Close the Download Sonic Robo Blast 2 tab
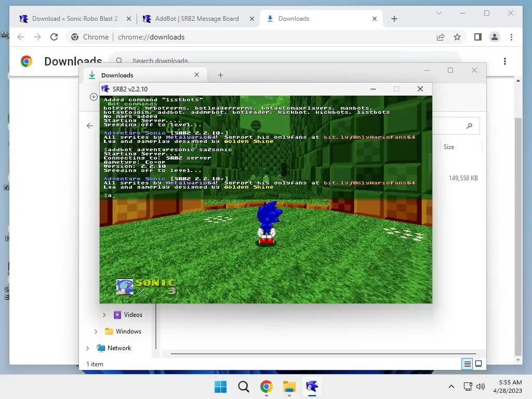This screenshot has height=399, width=532. point(129,19)
